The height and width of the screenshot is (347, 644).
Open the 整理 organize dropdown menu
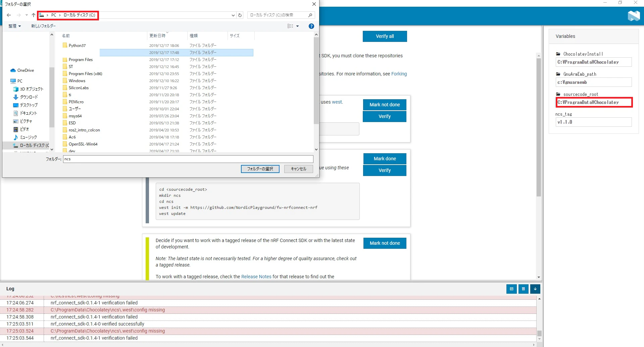coord(14,26)
